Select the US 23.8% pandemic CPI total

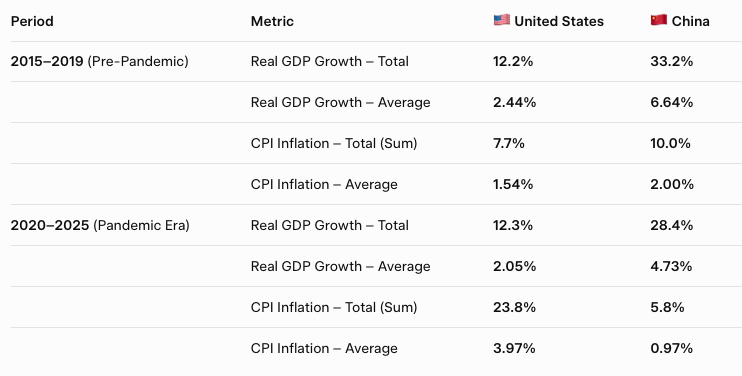click(x=514, y=307)
